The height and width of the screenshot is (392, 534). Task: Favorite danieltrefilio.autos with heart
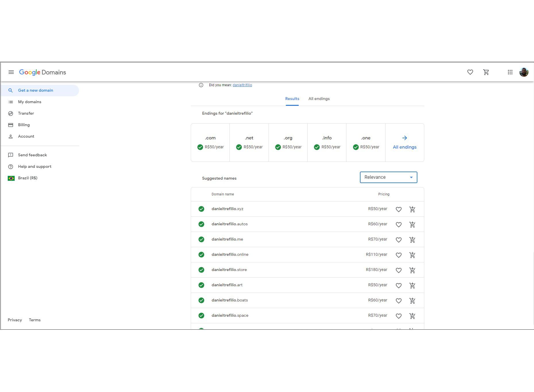click(x=399, y=225)
